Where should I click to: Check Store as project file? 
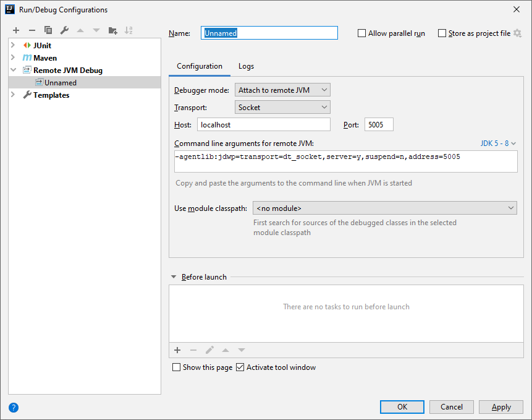coord(442,33)
